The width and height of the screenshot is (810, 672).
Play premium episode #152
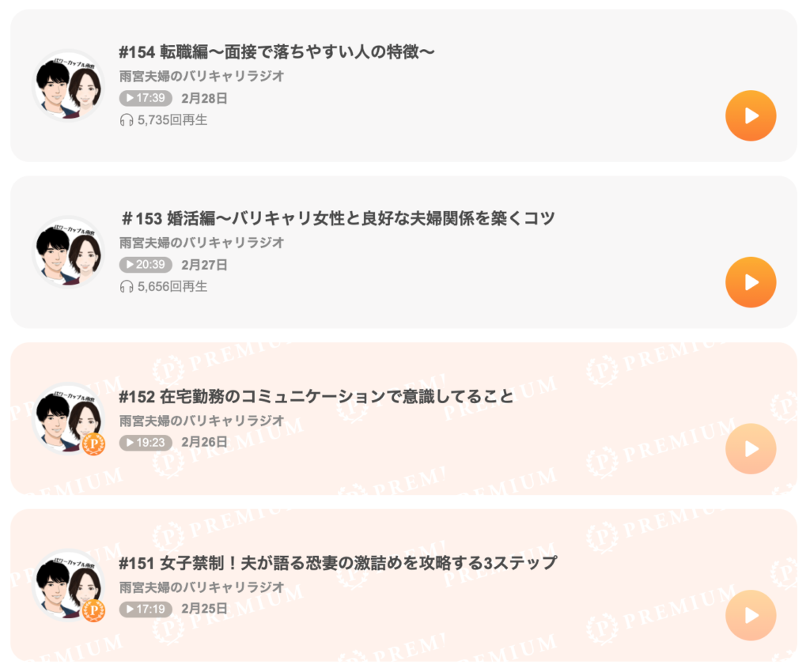(x=751, y=449)
